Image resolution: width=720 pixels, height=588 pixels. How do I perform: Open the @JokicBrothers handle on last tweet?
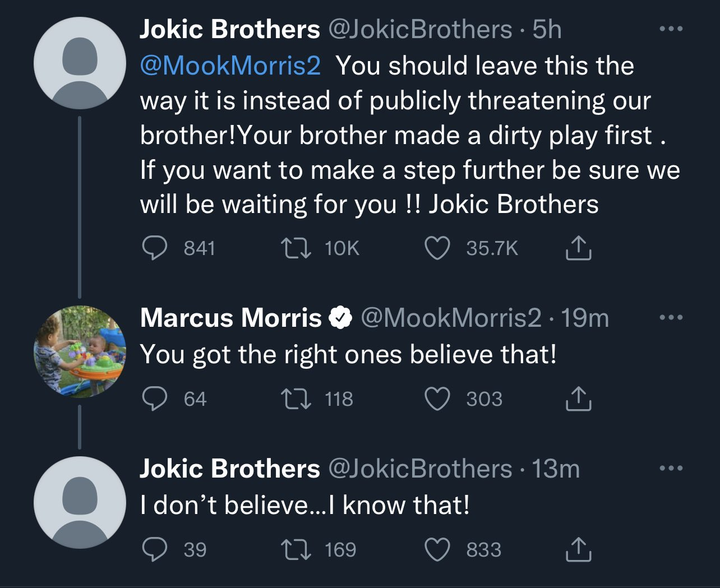pyautogui.click(x=420, y=469)
